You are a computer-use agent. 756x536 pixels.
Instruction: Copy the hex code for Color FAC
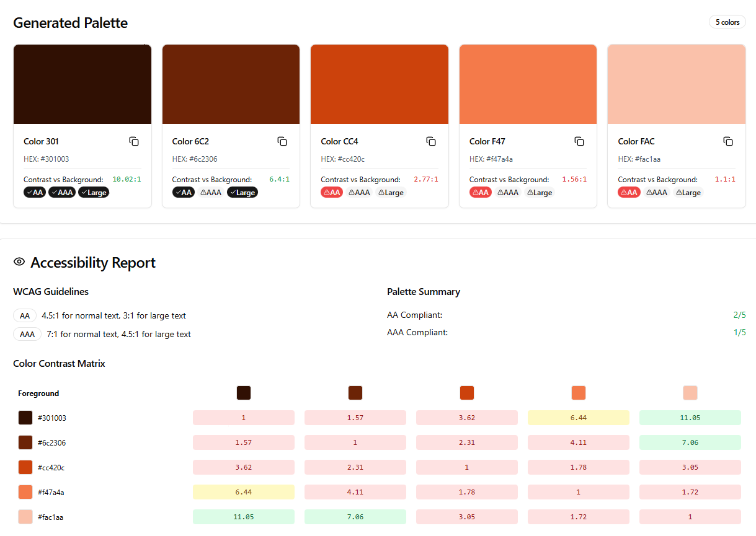(x=728, y=141)
